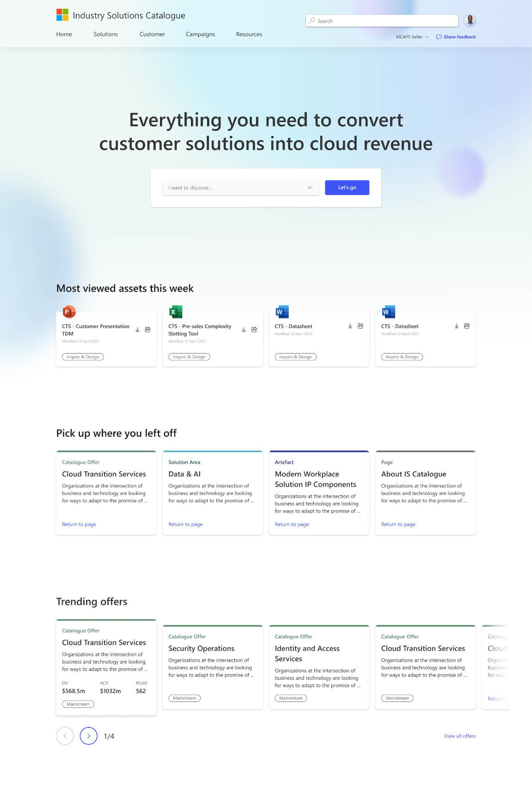
Task: Open About IS Catalogue page title
Action: (x=414, y=474)
